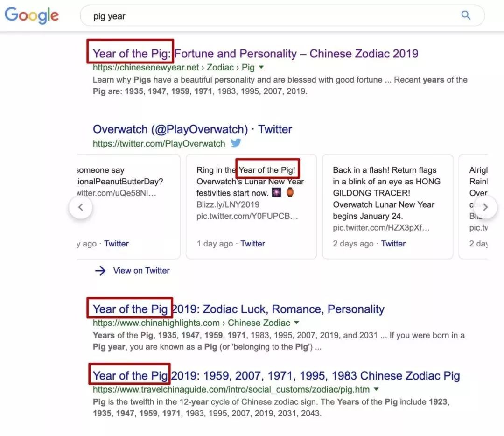Open the Overwatch (@PlayOverwatch) Twitter result
The image size is (504, 436).
(192, 129)
